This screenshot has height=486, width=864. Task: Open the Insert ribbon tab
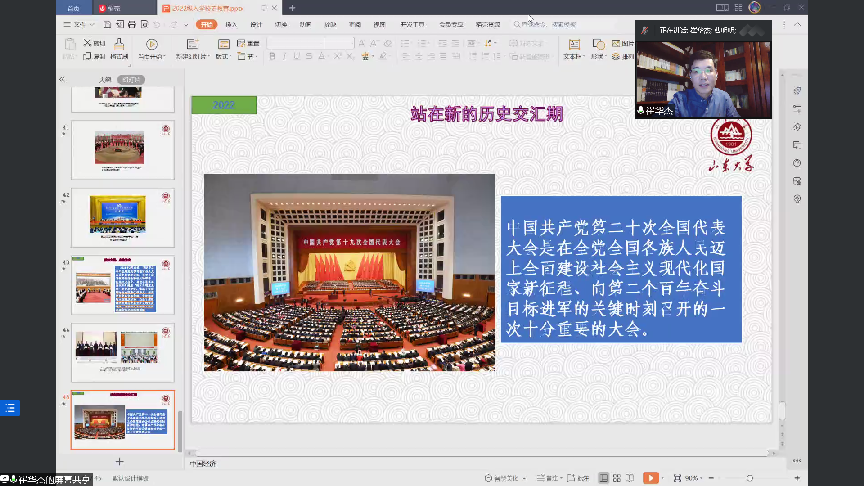231,24
